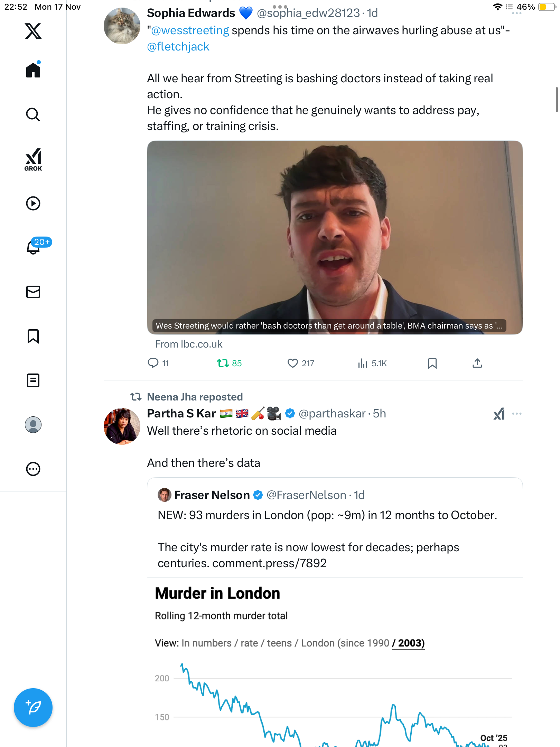Open the Profile tab in sidebar
This screenshot has height=747, width=560.
coord(33,425)
